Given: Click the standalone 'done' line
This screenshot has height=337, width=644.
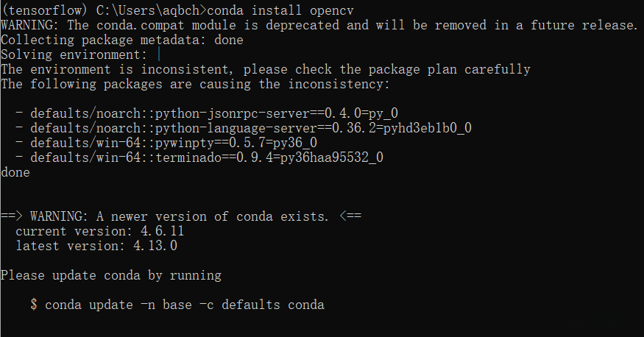Looking at the screenshot, I should [15, 172].
